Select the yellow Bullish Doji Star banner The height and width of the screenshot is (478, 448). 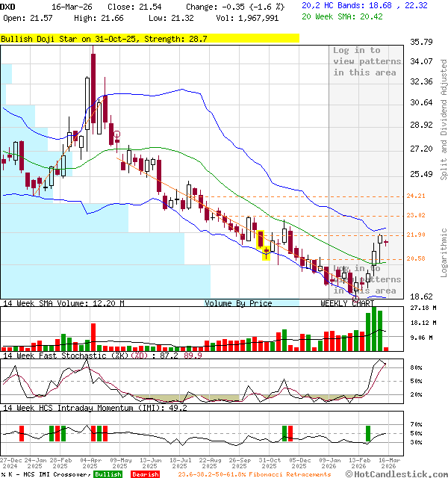[x=149, y=38]
